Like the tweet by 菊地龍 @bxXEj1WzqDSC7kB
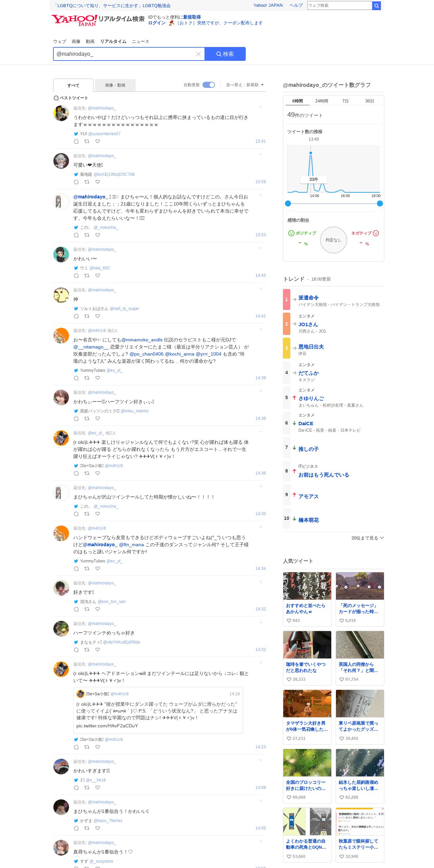434x868 pixels. click(x=98, y=182)
